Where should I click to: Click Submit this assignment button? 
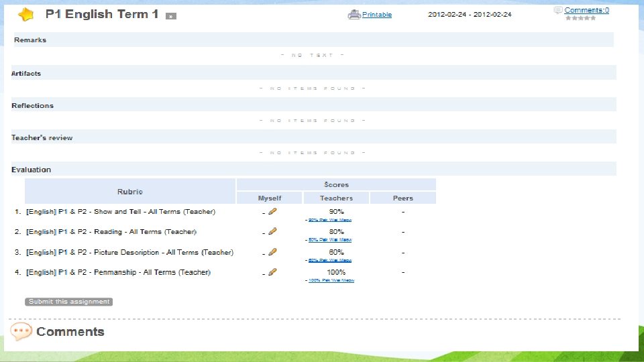(x=68, y=302)
